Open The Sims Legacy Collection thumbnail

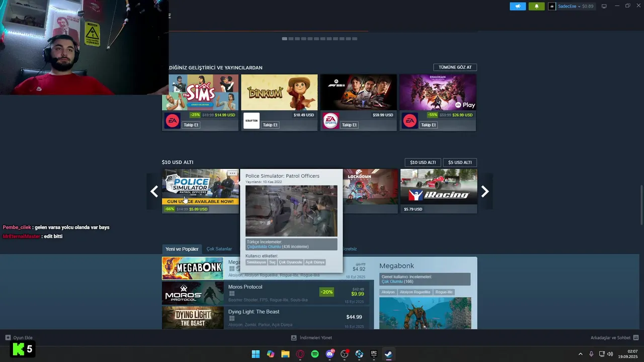coord(200,93)
